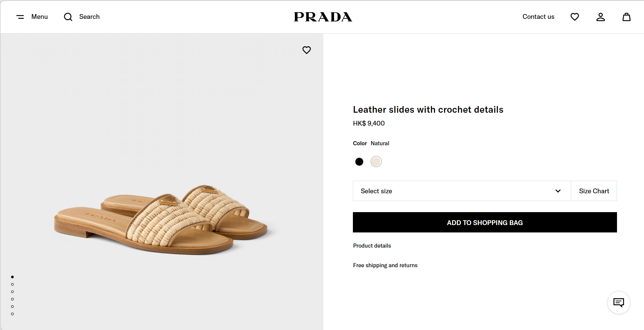Image resolution: width=644 pixels, height=330 pixels.
Task: Add slides to wishlist via image heart
Action: click(x=307, y=50)
